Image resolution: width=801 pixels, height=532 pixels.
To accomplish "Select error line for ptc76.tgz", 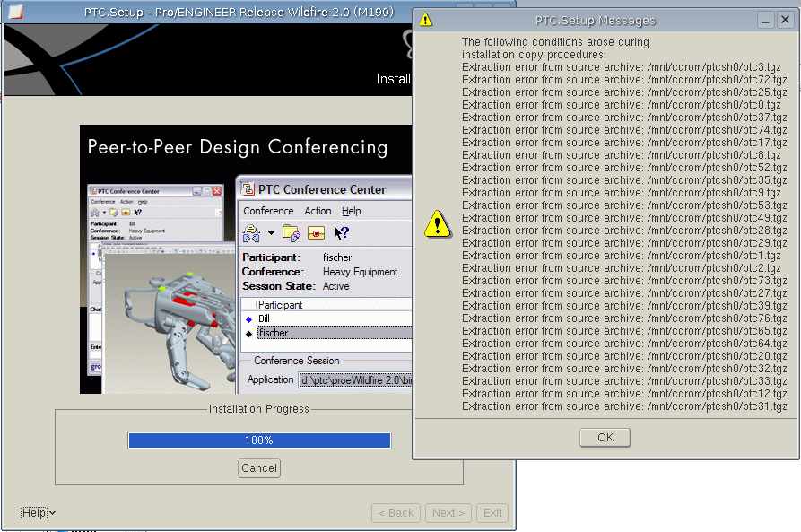I will coord(624,318).
